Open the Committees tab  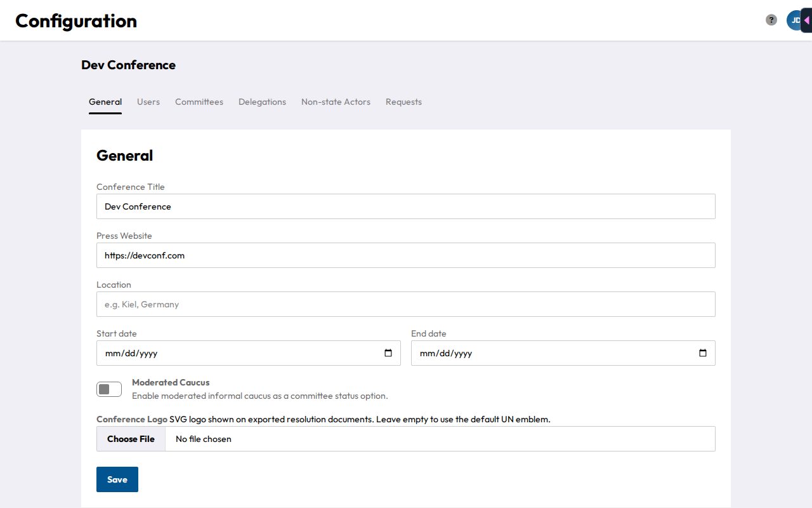[199, 102]
